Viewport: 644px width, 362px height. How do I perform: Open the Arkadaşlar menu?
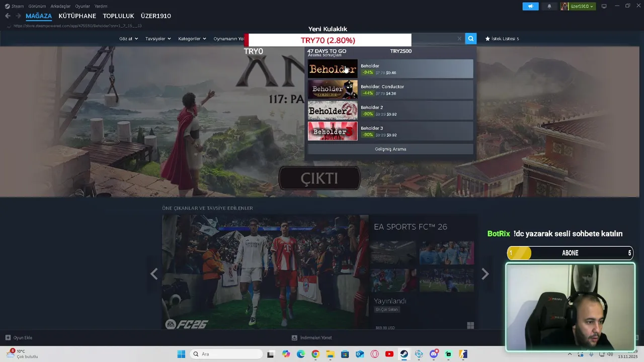click(60, 6)
